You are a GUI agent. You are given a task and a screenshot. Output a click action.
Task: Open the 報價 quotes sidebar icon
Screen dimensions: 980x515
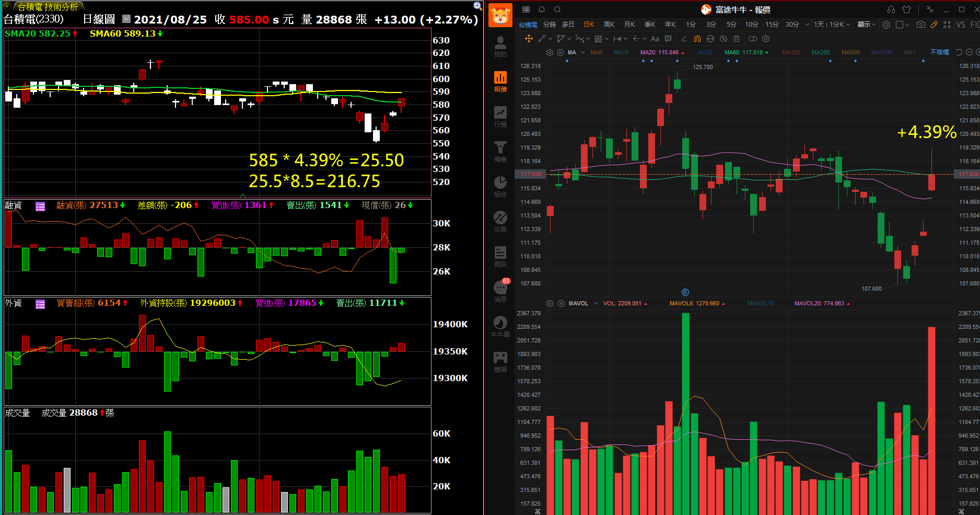pos(500,82)
